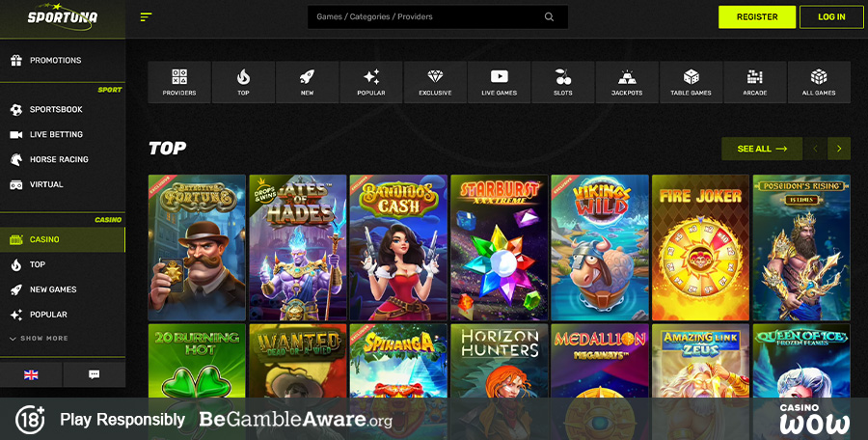Click See All for Top games
The height and width of the screenshot is (440, 868).
[762, 149]
